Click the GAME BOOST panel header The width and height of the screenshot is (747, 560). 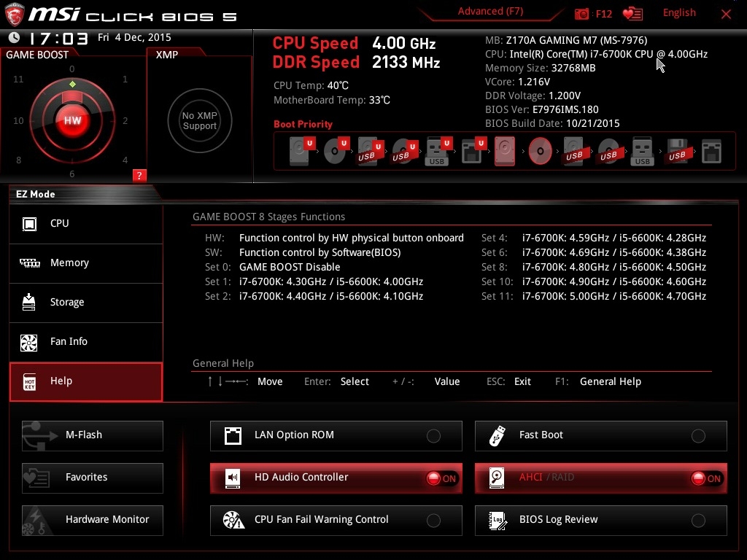[x=37, y=55]
